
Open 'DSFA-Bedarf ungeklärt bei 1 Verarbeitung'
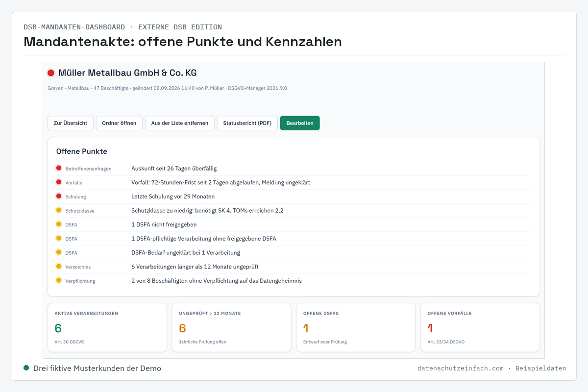pos(186,253)
